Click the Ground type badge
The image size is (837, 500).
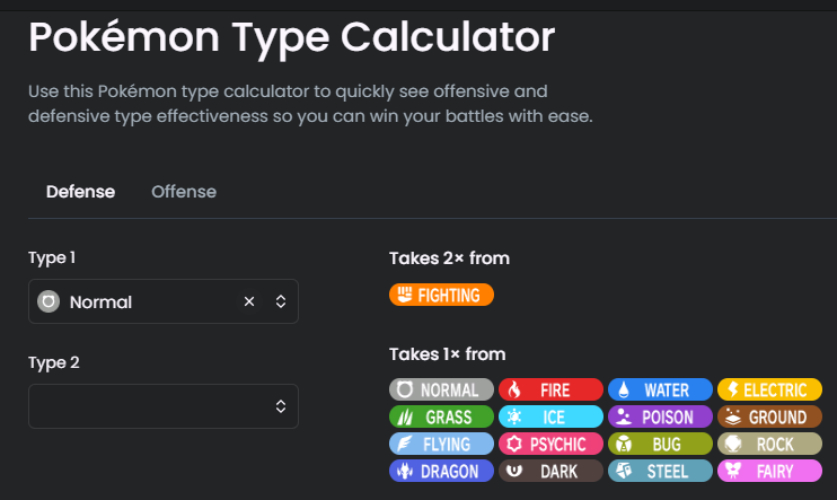[770, 417]
